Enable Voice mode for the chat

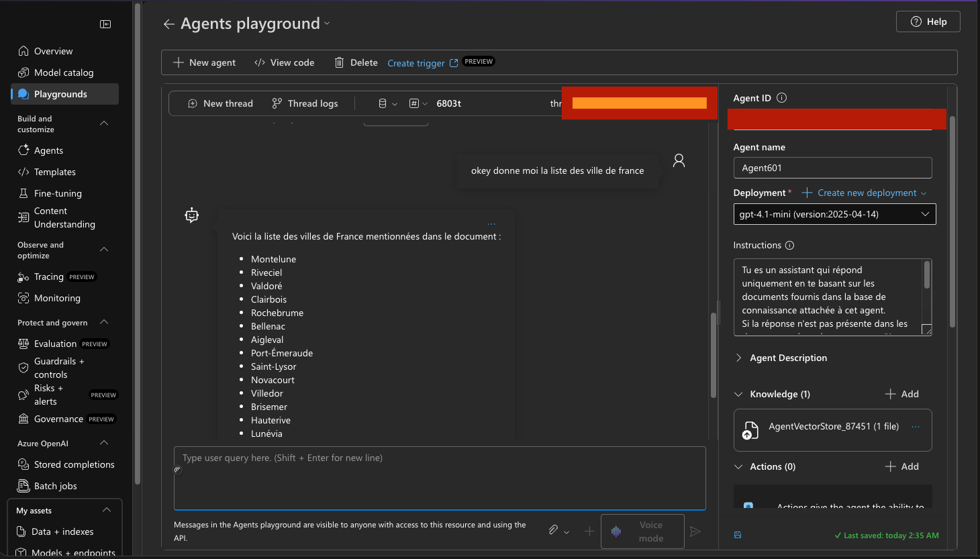[642, 531]
